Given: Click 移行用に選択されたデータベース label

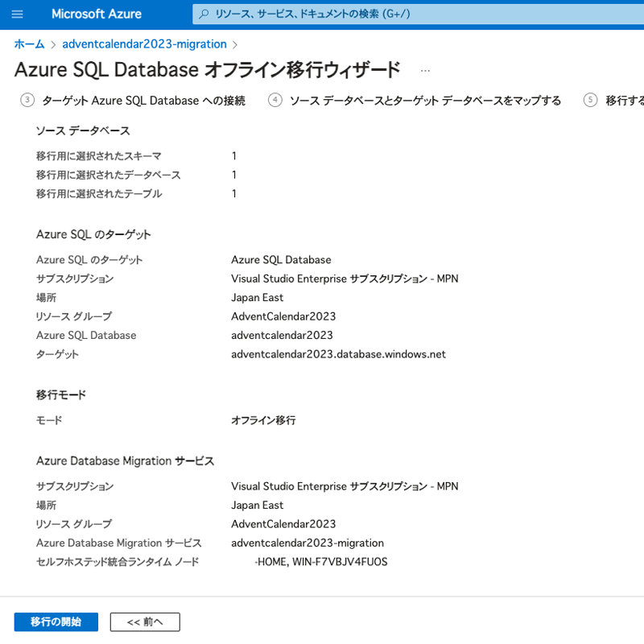Looking at the screenshot, I should coord(109,175).
